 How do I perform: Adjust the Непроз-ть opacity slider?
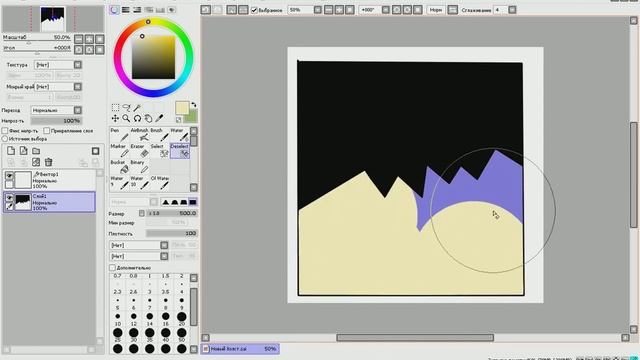pyautogui.click(x=56, y=121)
